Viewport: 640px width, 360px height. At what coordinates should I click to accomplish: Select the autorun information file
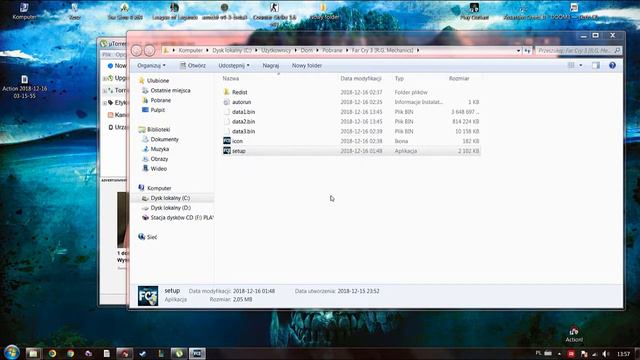point(351,102)
